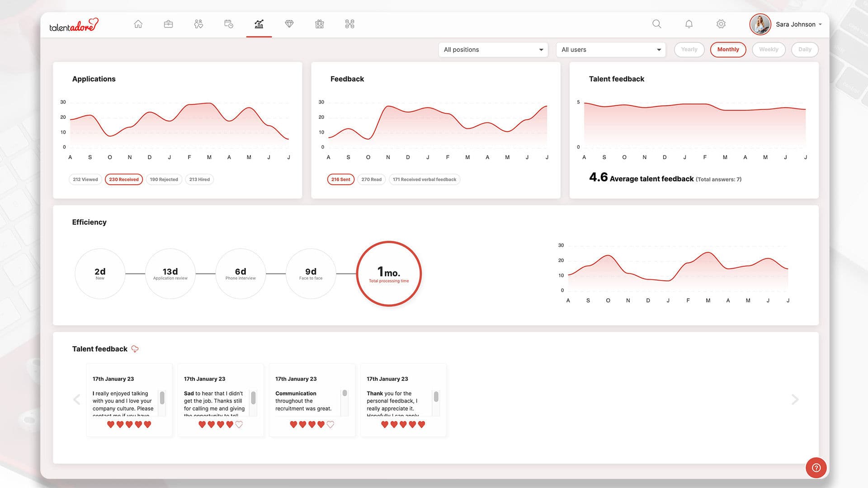Screen dimensions: 868x488
Task: Click scrollbar in 'Sad to hear' card
Action: pos(254,398)
